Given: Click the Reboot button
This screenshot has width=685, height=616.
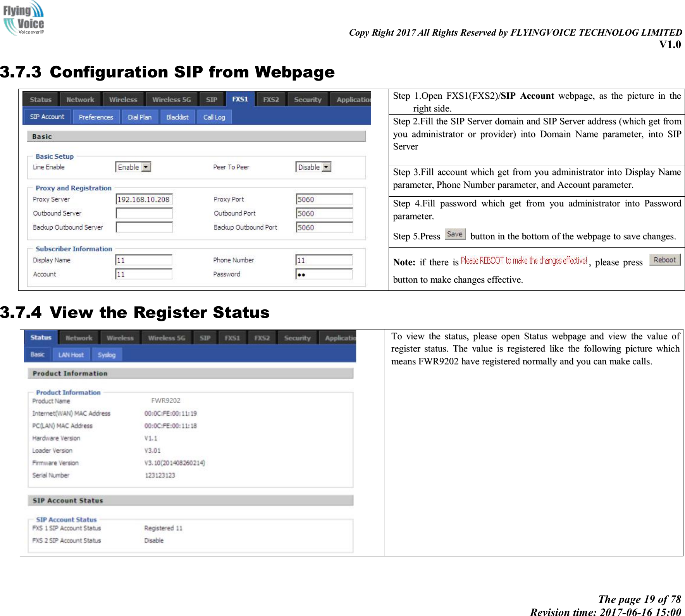Looking at the screenshot, I should 665,260.
